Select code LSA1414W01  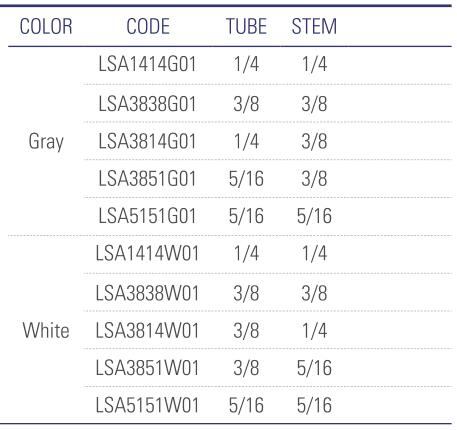tap(147, 253)
